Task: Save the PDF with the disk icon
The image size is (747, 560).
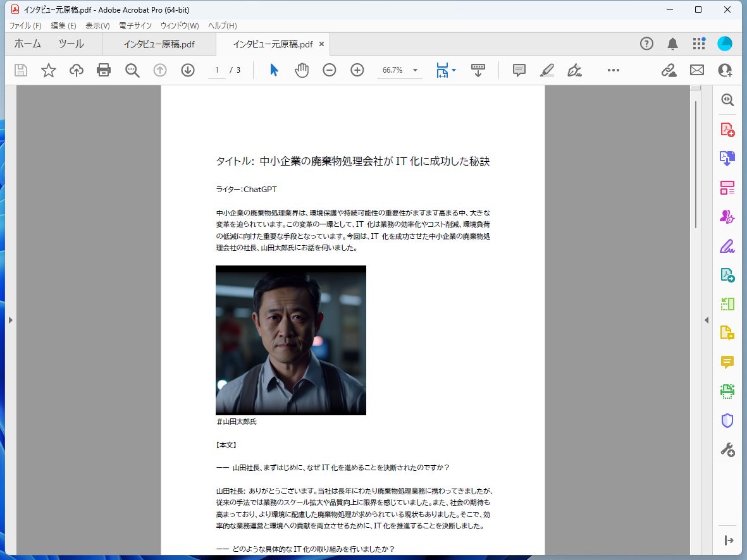Action: click(x=20, y=70)
